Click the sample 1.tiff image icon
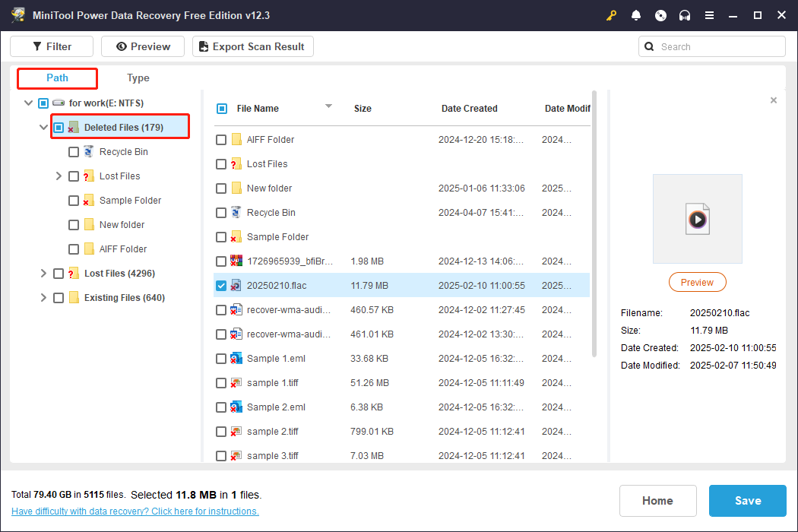 pyautogui.click(x=236, y=383)
